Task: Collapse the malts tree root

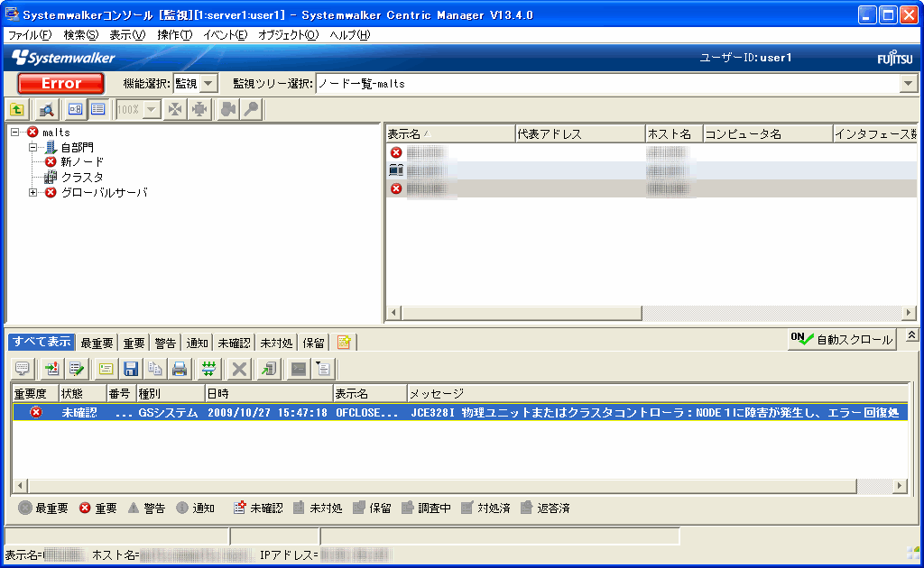Action: (14, 133)
